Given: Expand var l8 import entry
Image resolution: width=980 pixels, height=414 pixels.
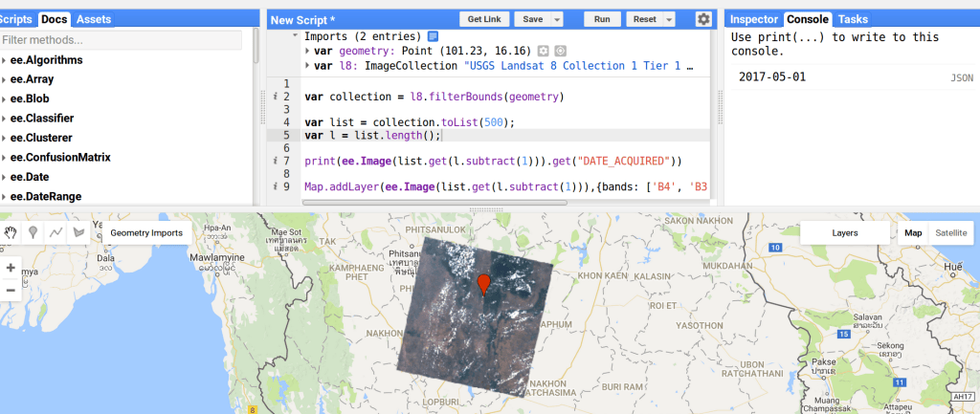Looking at the screenshot, I should [x=307, y=66].
